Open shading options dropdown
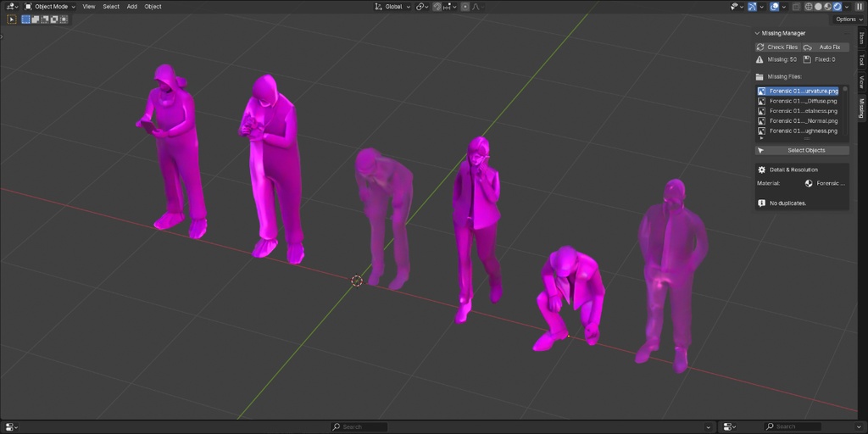Screen dimensions: 868x434 click(x=847, y=7)
